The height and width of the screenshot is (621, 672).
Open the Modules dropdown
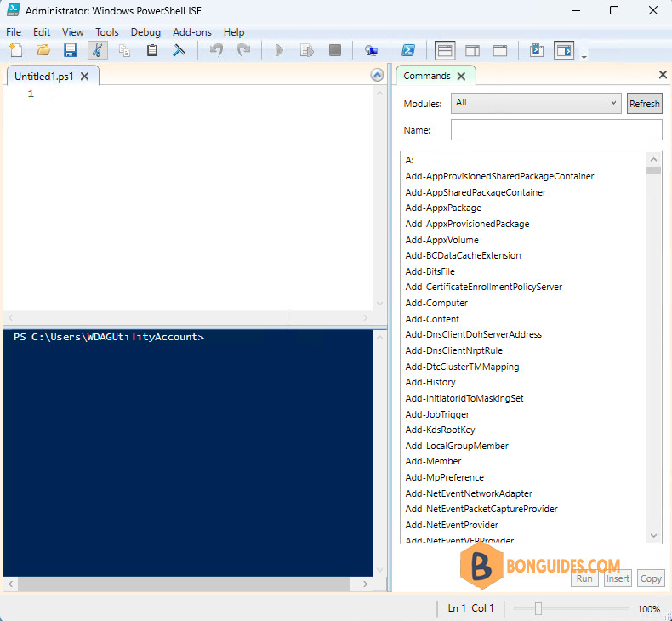(x=536, y=103)
